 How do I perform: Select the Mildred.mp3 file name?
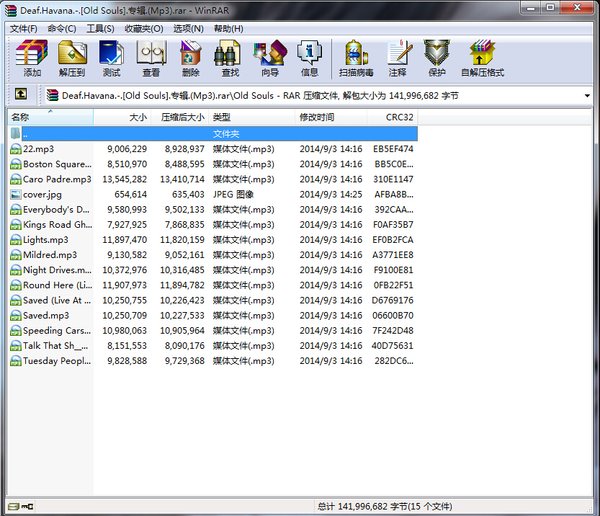tap(50, 255)
